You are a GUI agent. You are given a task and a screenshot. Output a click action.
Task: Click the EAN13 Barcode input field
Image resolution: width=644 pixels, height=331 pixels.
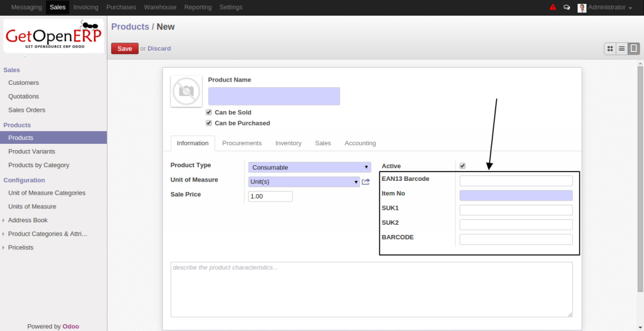[516, 181]
